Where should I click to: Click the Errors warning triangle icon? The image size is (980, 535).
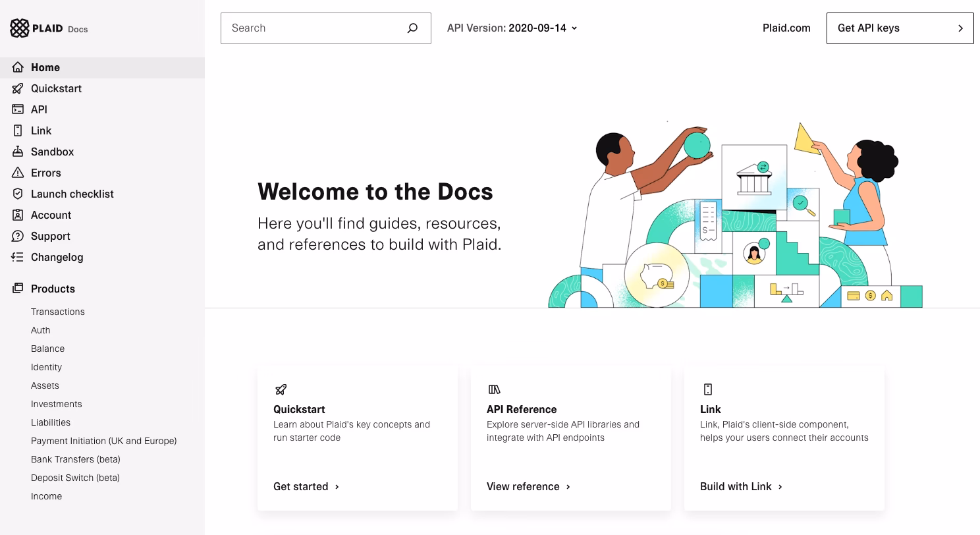coord(18,173)
